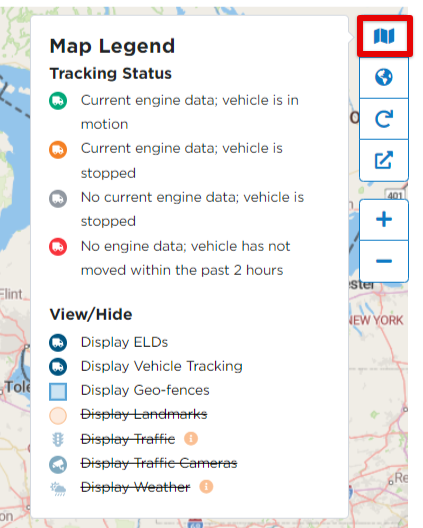Click the Tracking Status heading
This screenshot has height=528, width=423.
[110, 73]
